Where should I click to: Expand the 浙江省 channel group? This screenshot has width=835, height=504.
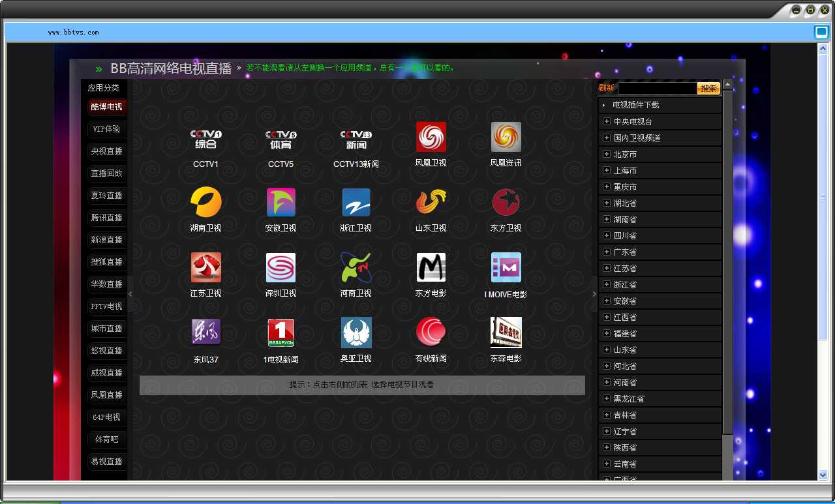660,284
